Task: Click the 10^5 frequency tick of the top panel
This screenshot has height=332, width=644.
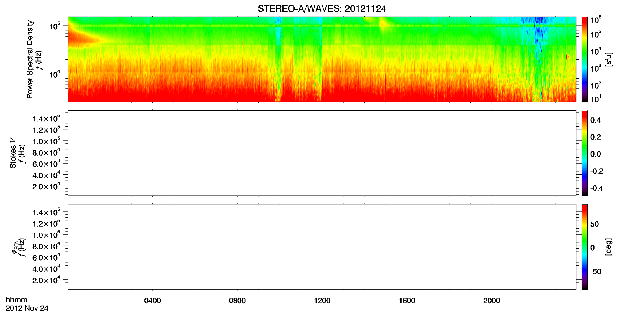Action: (x=54, y=26)
